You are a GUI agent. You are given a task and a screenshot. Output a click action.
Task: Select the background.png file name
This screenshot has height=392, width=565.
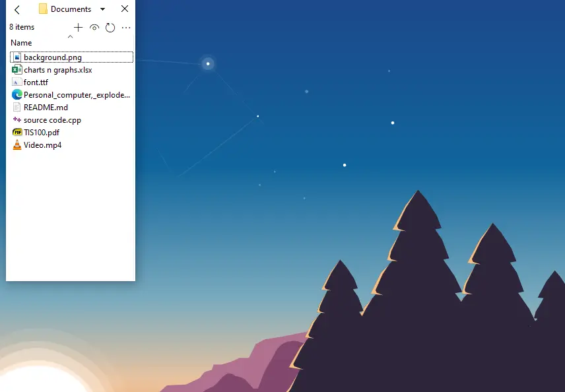click(x=53, y=57)
